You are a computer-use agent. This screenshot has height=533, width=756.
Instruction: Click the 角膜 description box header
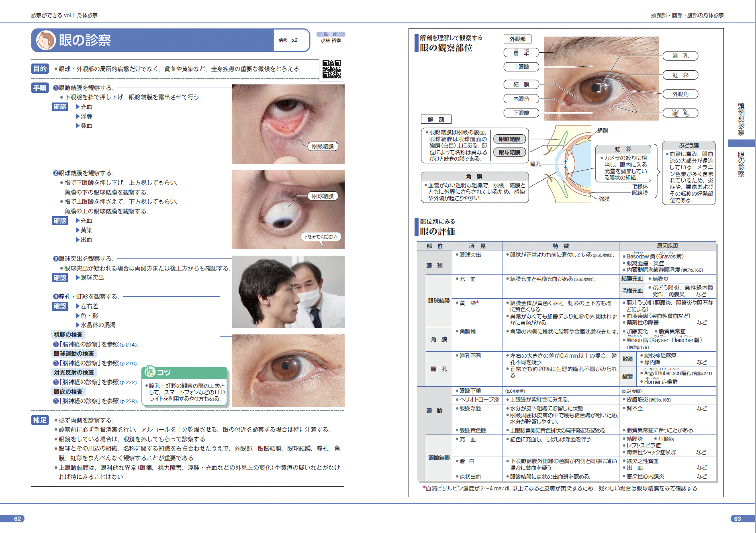(474, 176)
